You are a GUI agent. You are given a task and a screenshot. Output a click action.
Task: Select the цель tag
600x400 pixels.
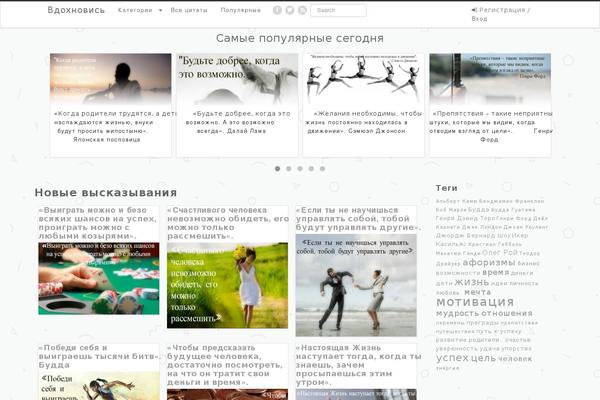click(483, 358)
